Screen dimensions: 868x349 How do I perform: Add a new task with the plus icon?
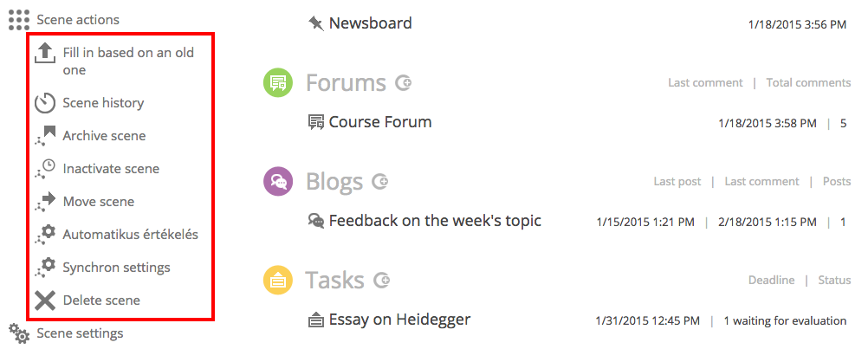[x=381, y=281]
